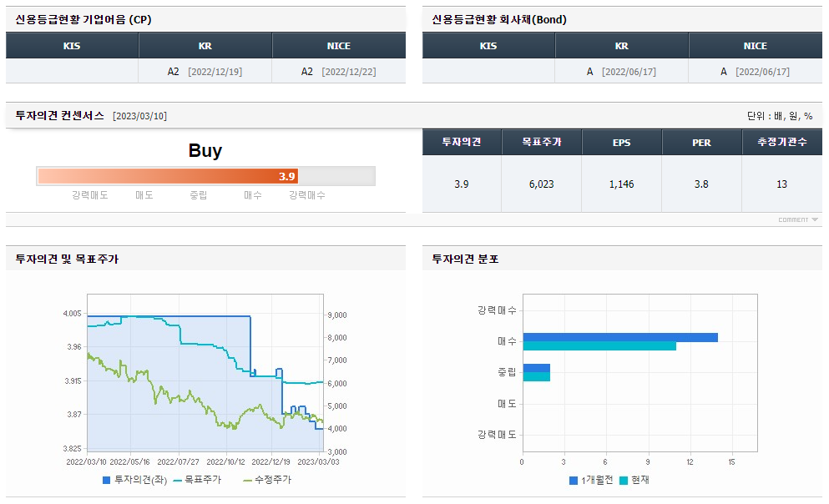Viewport: 829px width, 504px height.
Task: Click the 투자의견 컨센서스 section title
Action: 60,115
